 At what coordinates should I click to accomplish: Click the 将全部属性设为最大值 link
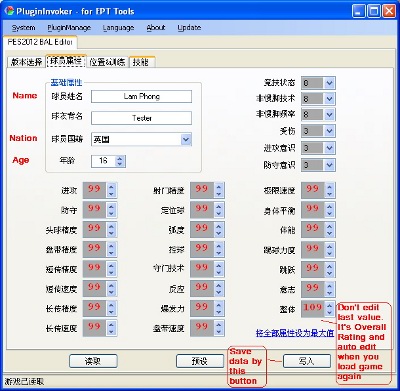pos(295,333)
